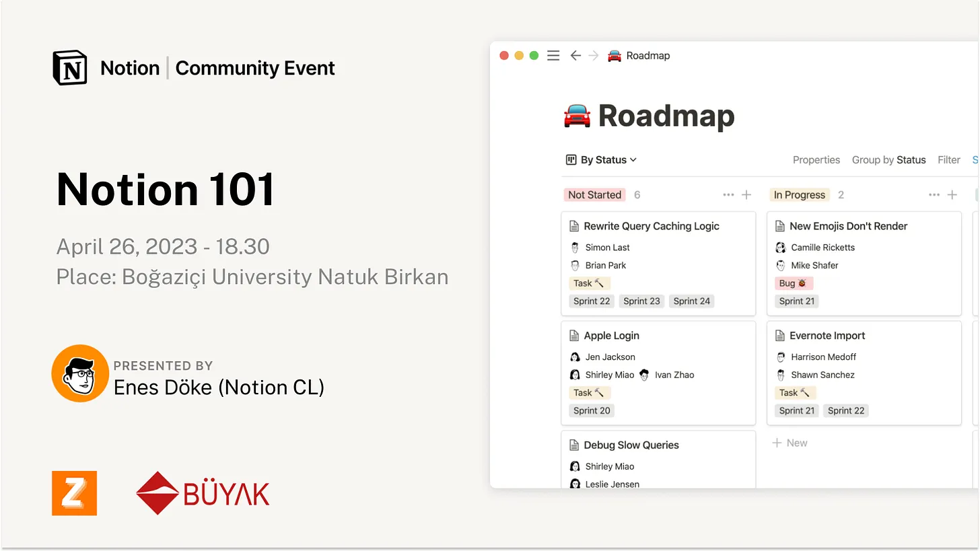The image size is (980, 551).
Task: Click Ivan Zhao's avatar
Action: [644, 375]
